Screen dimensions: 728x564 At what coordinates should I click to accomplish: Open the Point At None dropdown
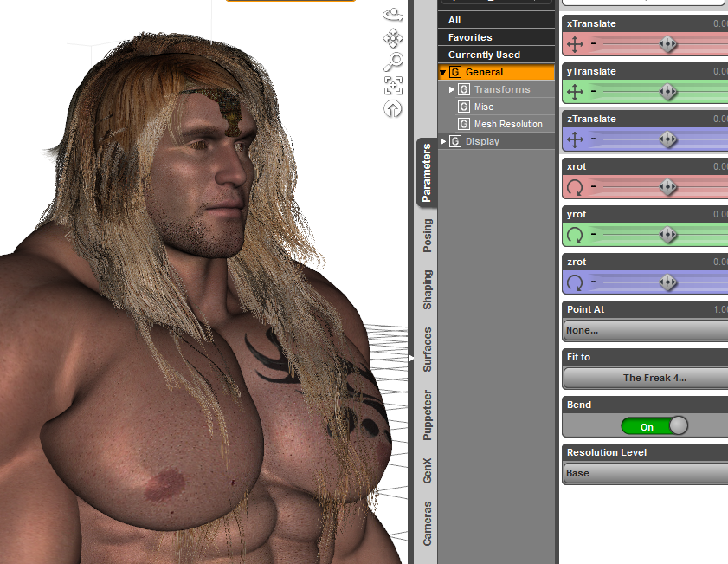click(x=646, y=330)
